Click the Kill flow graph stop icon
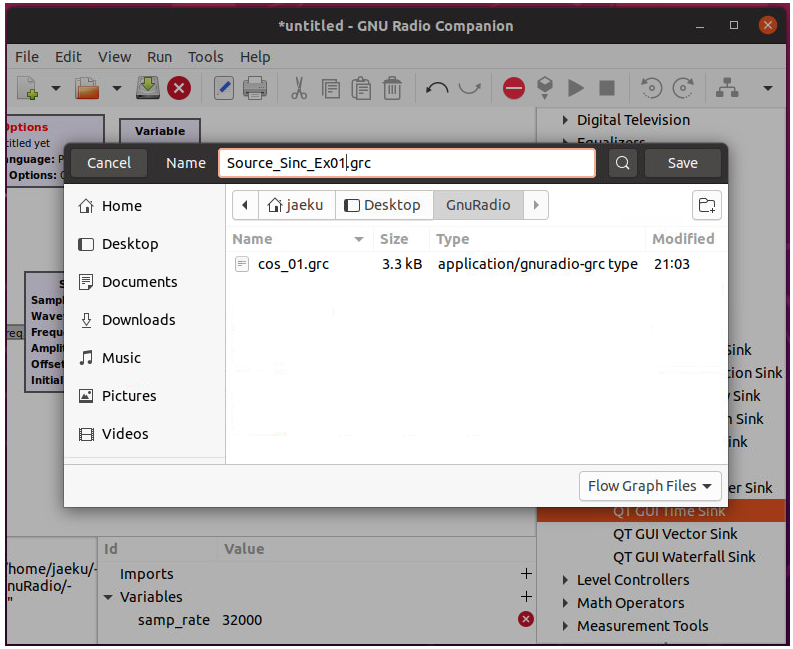 (x=607, y=88)
